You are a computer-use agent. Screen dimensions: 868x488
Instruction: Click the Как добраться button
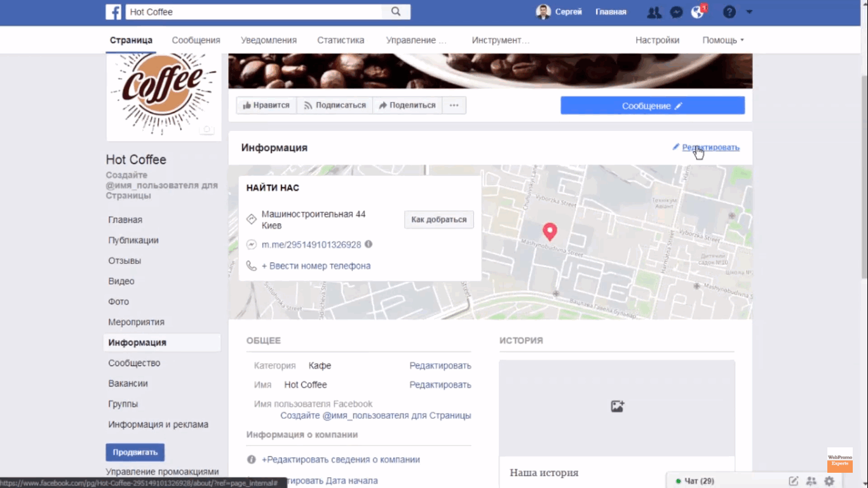pos(439,220)
